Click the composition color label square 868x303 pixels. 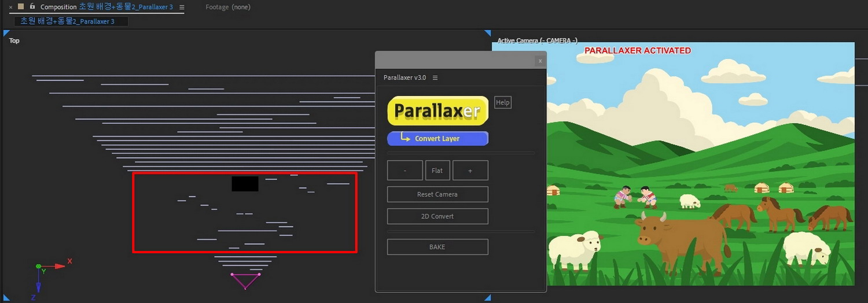click(x=21, y=6)
